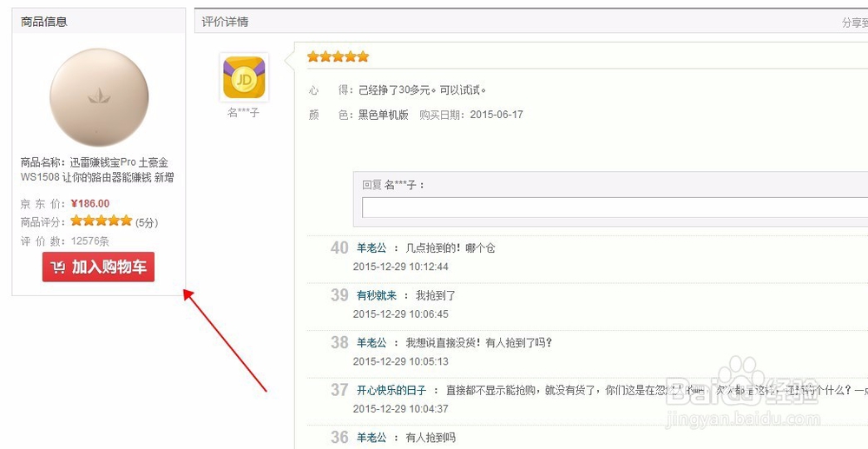Image resolution: width=868 pixels, height=449 pixels.
Task: Select timestamp 2015-12-29 10:05:13
Action: coord(401,361)
